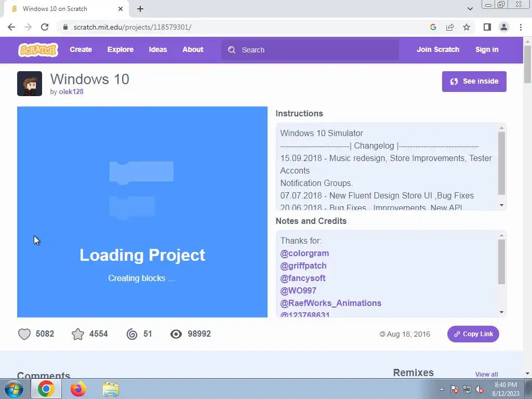Click the share page icon
This screenshot has width=532, height=399.
(x=450, y=27)
